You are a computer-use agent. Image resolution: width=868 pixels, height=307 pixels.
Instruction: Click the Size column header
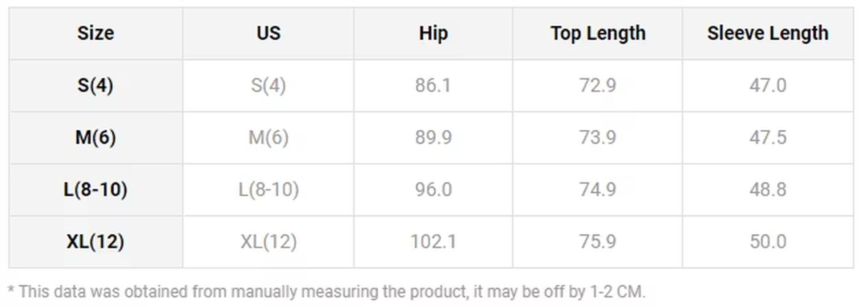pos(95,33)
